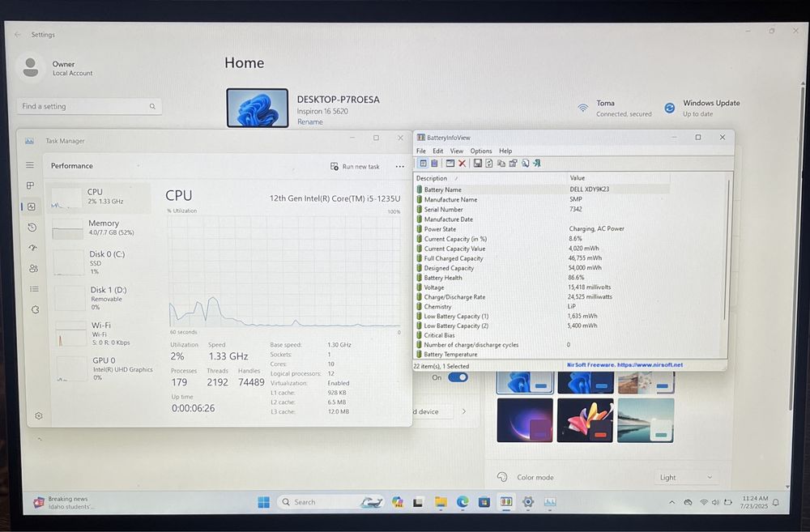Open Options menu in BatteryInfoView
This screenshot has width=810, height=532.
481,151
